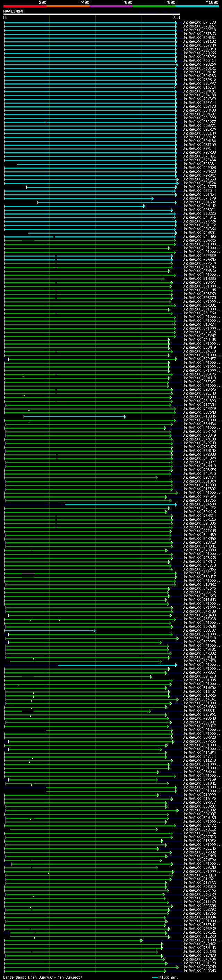Click the cyan alignment bar for UniRef100_A9NLU2
The image size is (222, 980).
pyautogui.click(x=74, y=206)
